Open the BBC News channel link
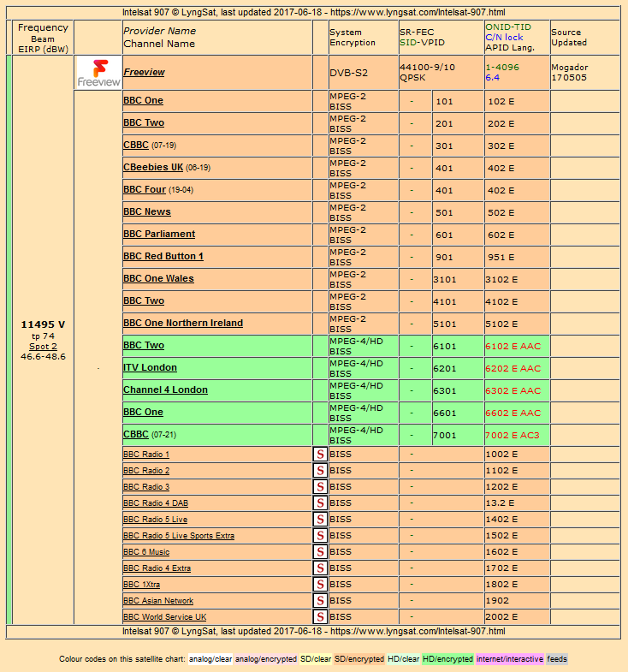This screenshot has height=672, width=628. click(147, 211)
